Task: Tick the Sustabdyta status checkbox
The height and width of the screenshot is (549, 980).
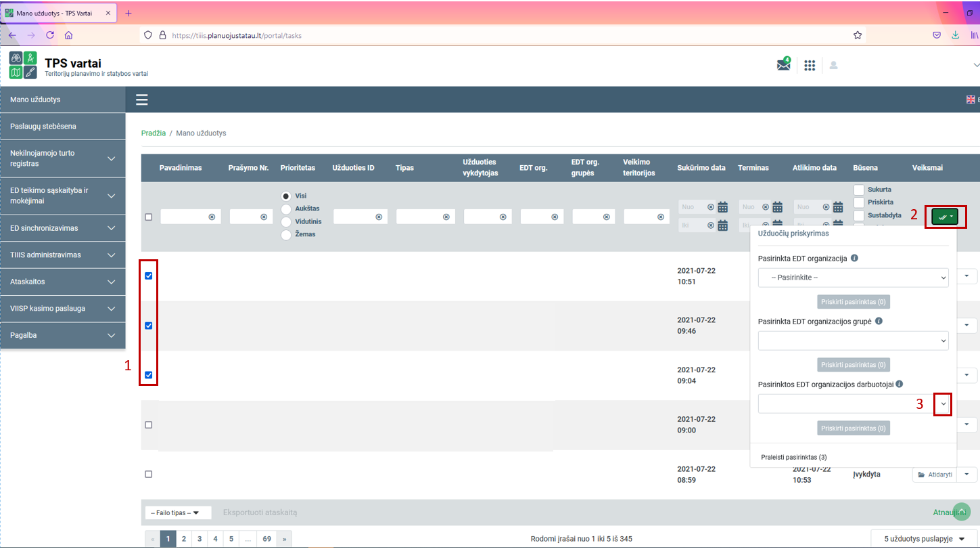Action: tap(859, 215)
